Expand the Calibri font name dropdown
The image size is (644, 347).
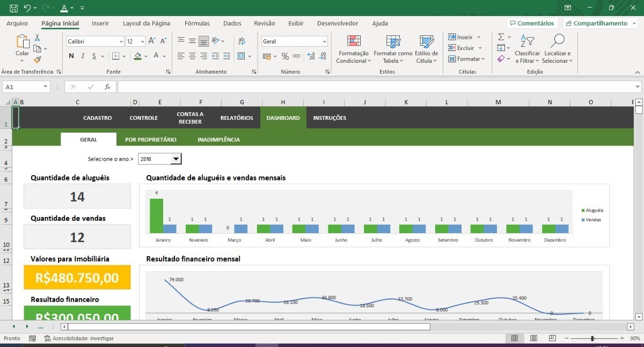click(121, 41)
